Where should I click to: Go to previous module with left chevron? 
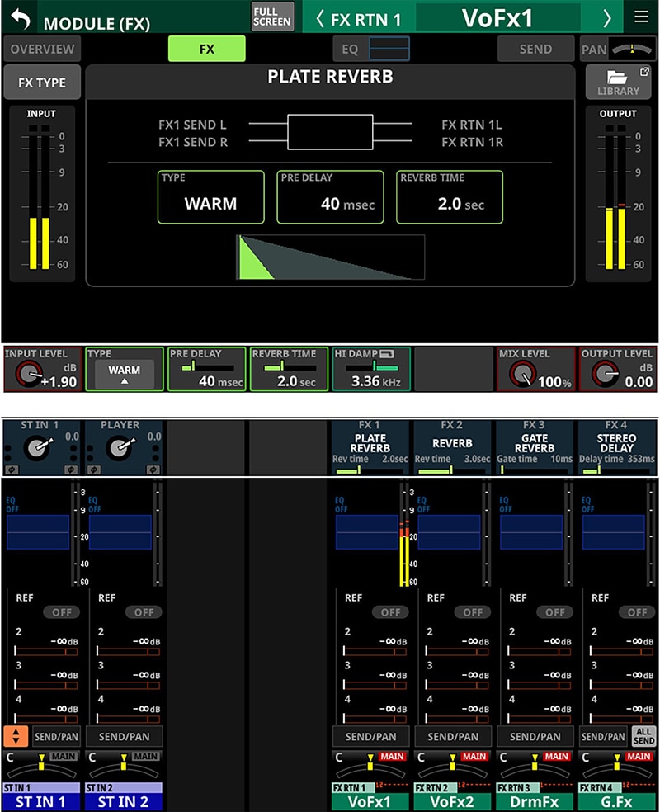319,18
